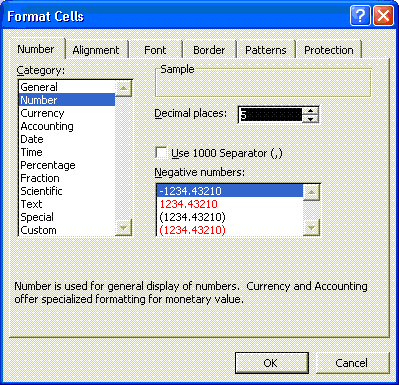399x385 pixels.
Task: Close the Format Cells dialog
Action: (x=383, y=16)
